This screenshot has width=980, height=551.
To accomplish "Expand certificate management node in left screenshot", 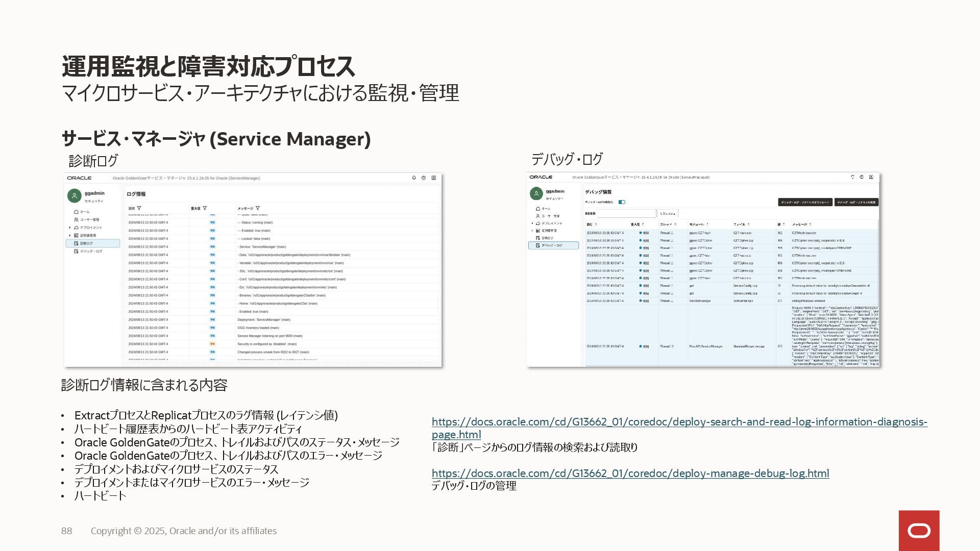I will (70, 236).
